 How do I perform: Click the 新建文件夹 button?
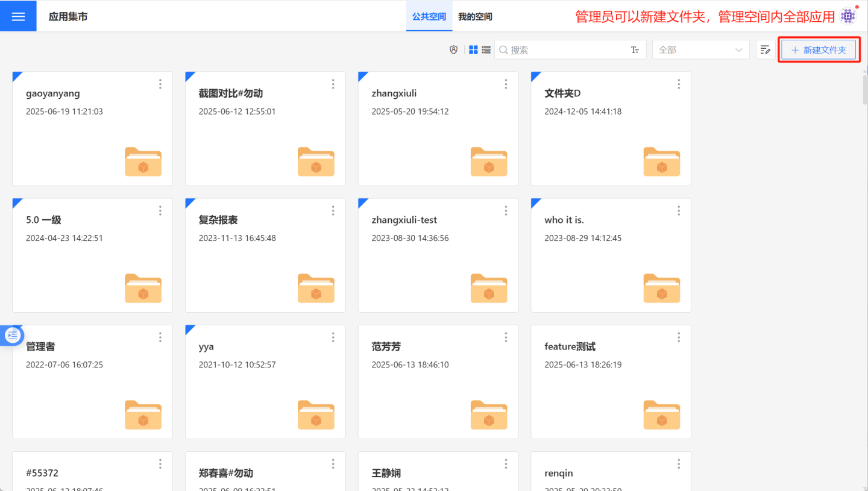(819, 50)
